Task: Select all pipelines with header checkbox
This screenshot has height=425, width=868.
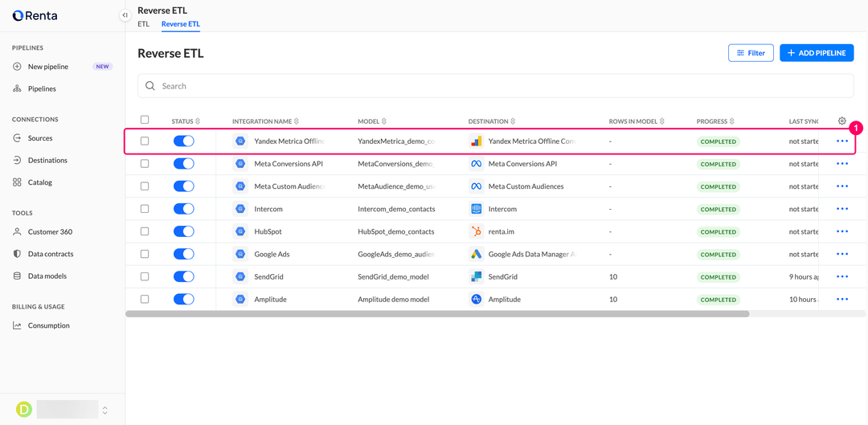Action: 145,120
